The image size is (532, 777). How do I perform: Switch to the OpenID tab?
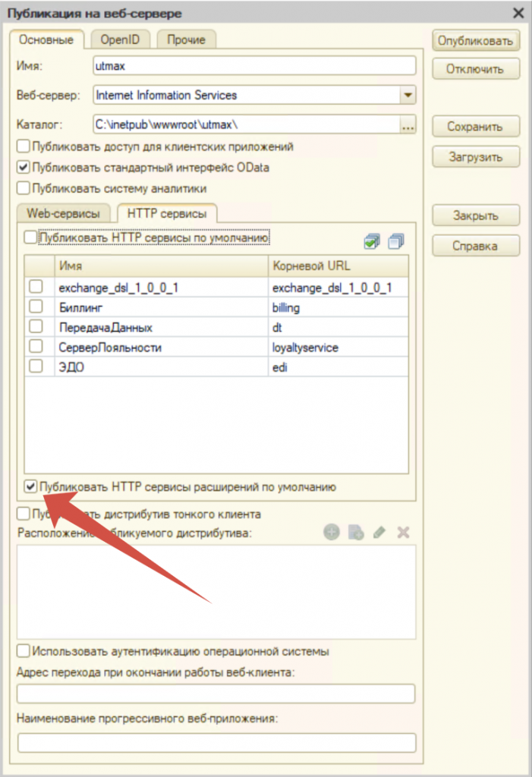[120, 39]
